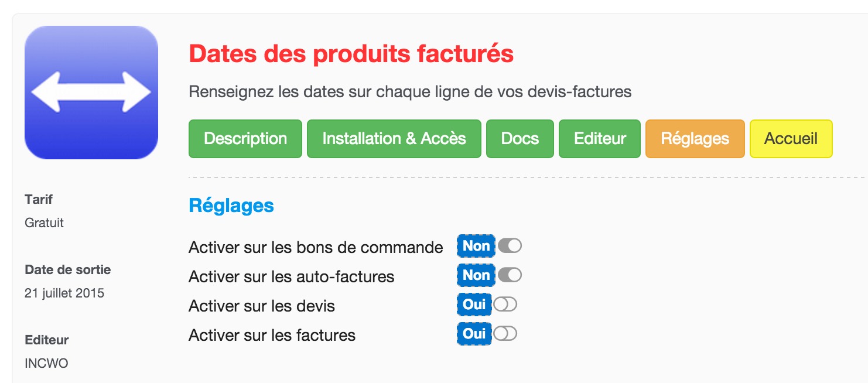Open the Description tab
This screenshot has height=383, width=868.
pyautogui.click(x=245, y=139)
